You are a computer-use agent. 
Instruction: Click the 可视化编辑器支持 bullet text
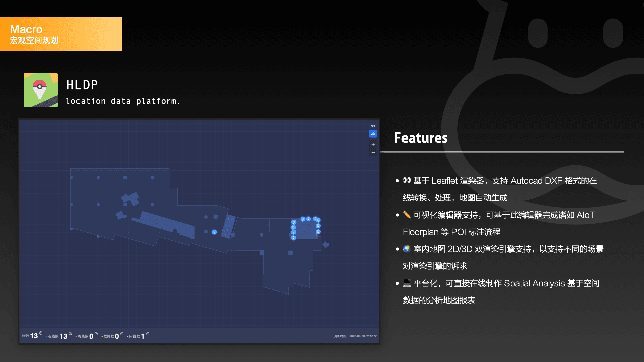(499, 223)
